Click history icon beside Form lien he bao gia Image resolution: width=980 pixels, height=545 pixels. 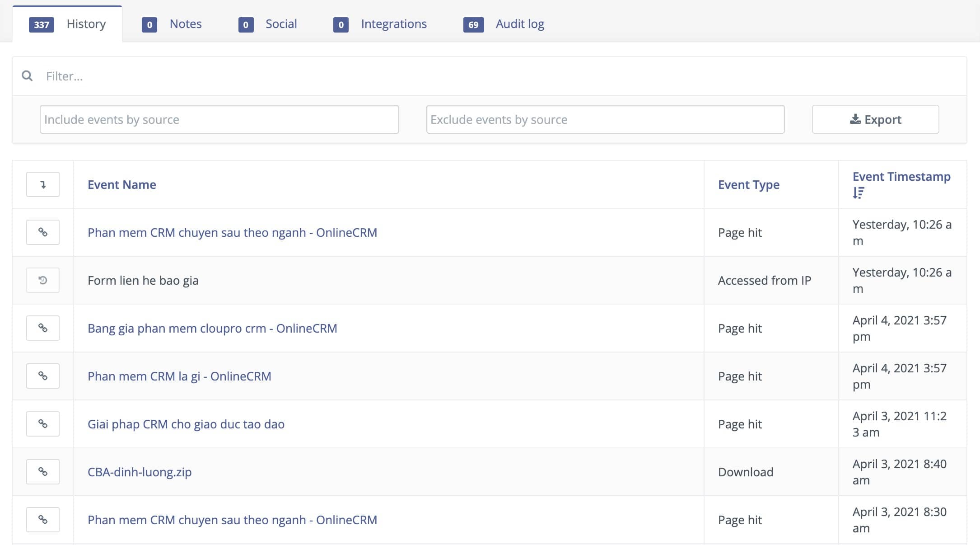point(43,280)
